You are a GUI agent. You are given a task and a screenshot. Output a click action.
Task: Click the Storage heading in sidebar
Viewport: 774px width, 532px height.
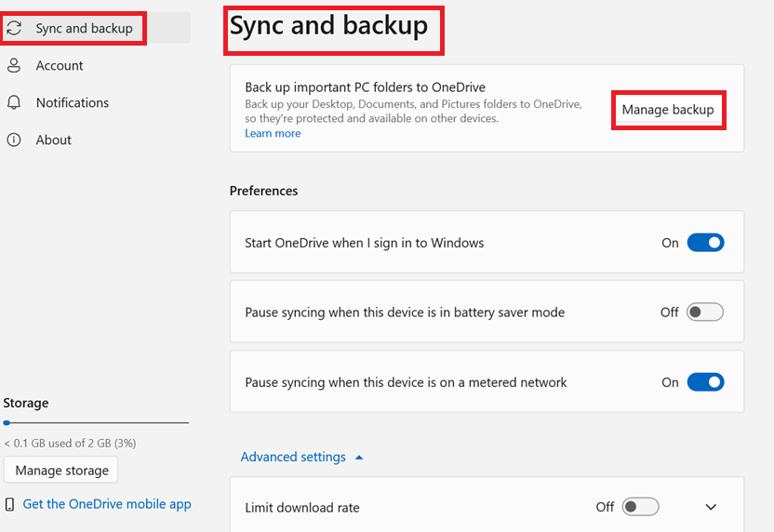coord(26,404)
